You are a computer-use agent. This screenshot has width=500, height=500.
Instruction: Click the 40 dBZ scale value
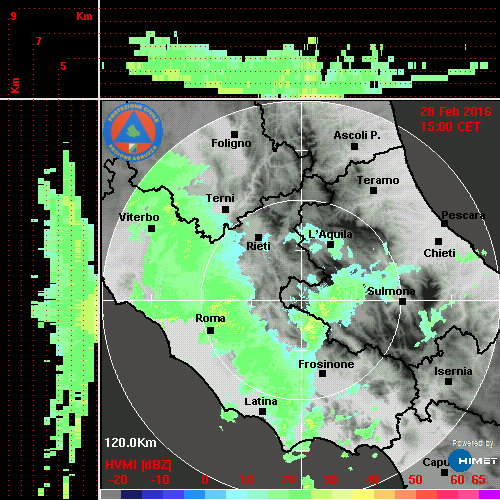(373, 480)
